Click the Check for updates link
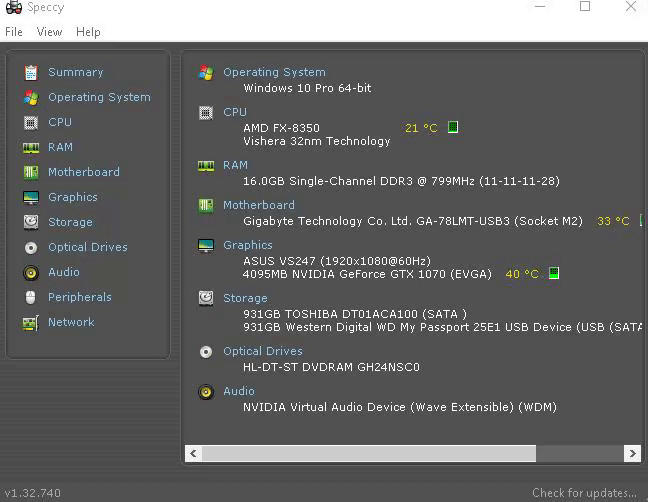 tap(584, 493)
